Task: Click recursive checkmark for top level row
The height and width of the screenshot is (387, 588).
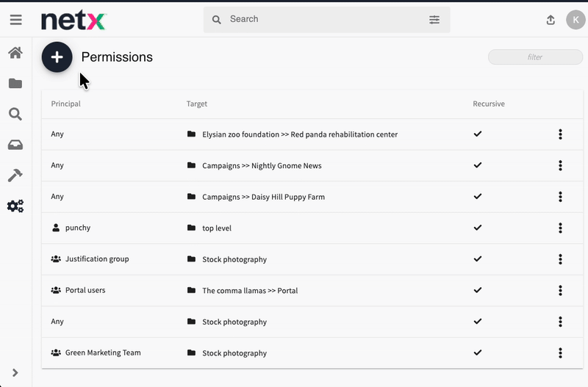Action: pyautogui.click(x=477, y=228)
